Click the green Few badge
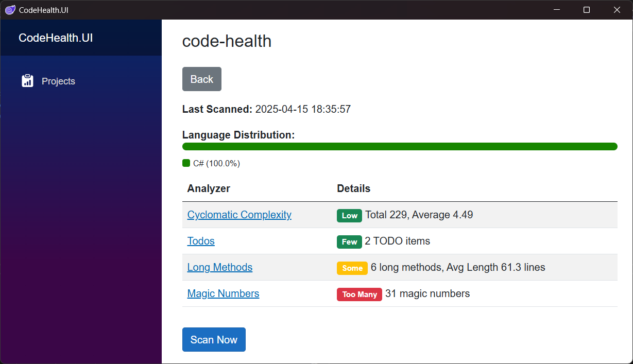Screen dimensions: 633x364 tap(350, 241)
